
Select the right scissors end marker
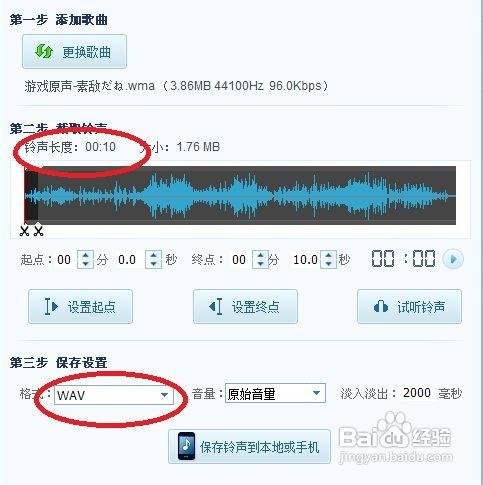coord(39,231)
